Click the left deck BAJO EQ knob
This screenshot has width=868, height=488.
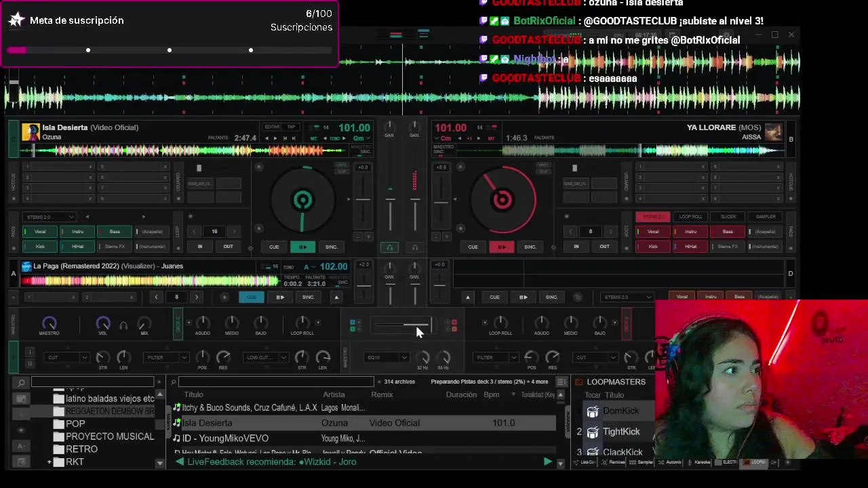[x=261, y=323]
